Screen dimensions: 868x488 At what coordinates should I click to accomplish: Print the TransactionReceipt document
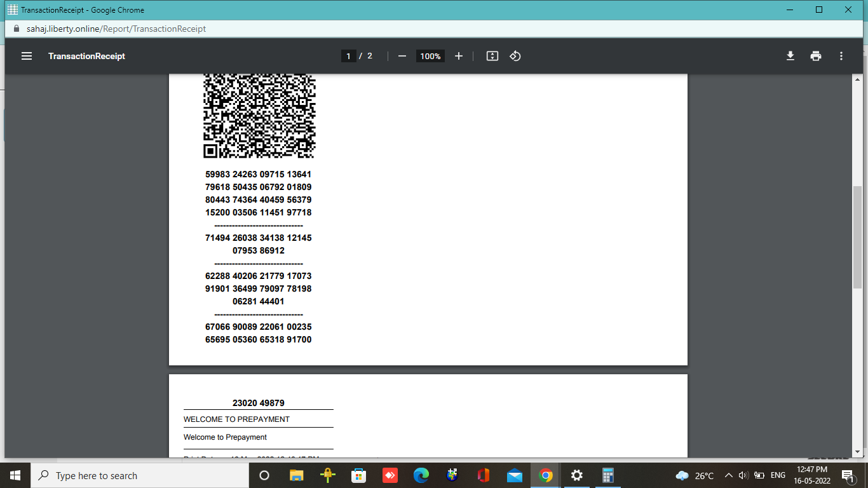click(816, 56)
